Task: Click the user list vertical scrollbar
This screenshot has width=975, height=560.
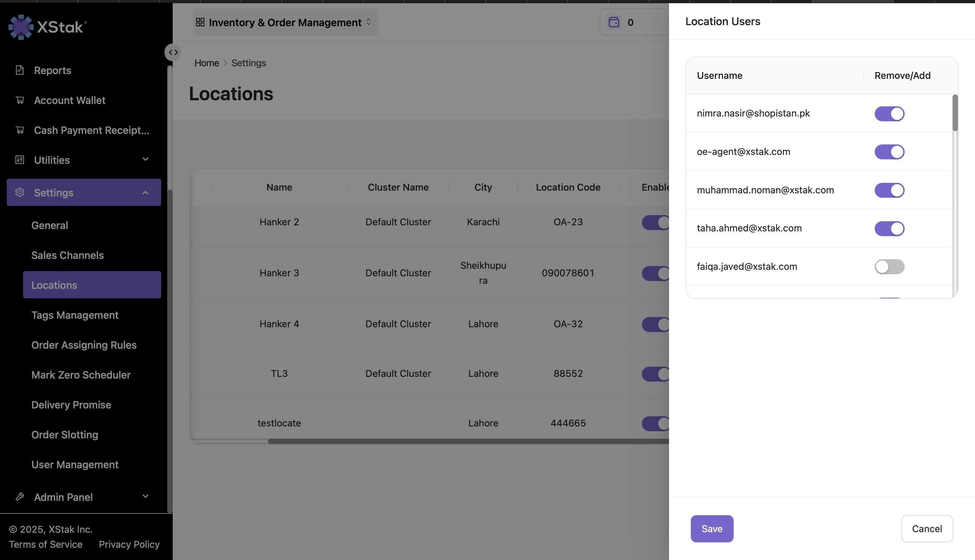Action: pyautogui.click(x=955, y=113)
